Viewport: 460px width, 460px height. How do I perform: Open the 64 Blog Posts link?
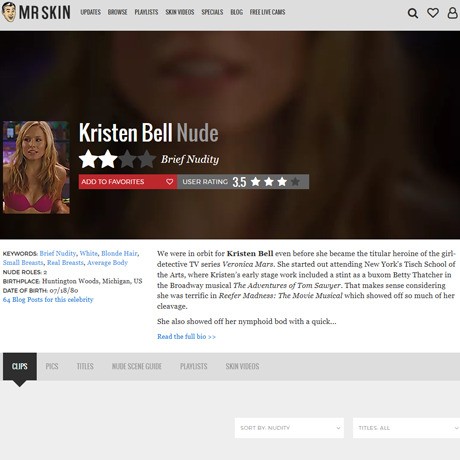(x=48, y=300)
